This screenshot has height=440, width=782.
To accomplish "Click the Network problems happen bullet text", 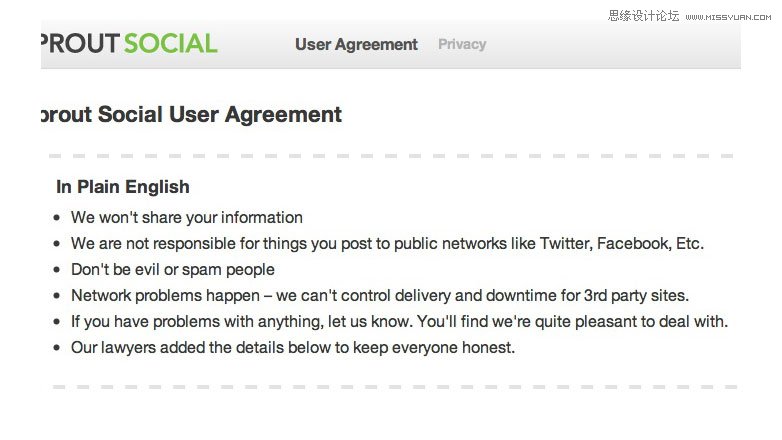I will tap(380, 295).
